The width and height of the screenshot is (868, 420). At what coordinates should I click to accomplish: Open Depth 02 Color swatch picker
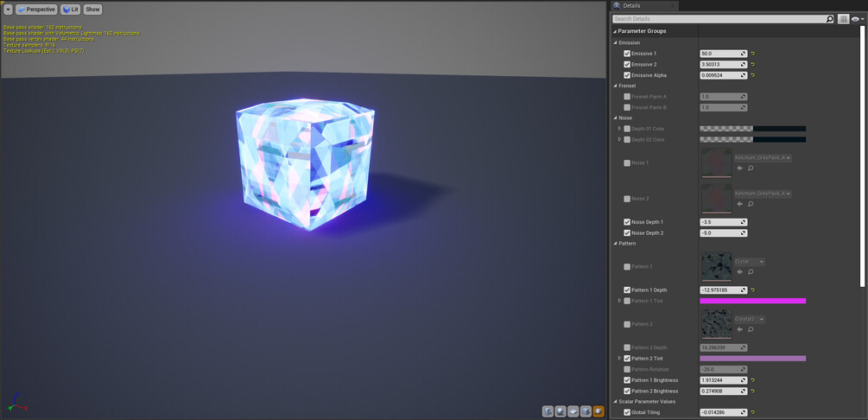pos(753,140)
